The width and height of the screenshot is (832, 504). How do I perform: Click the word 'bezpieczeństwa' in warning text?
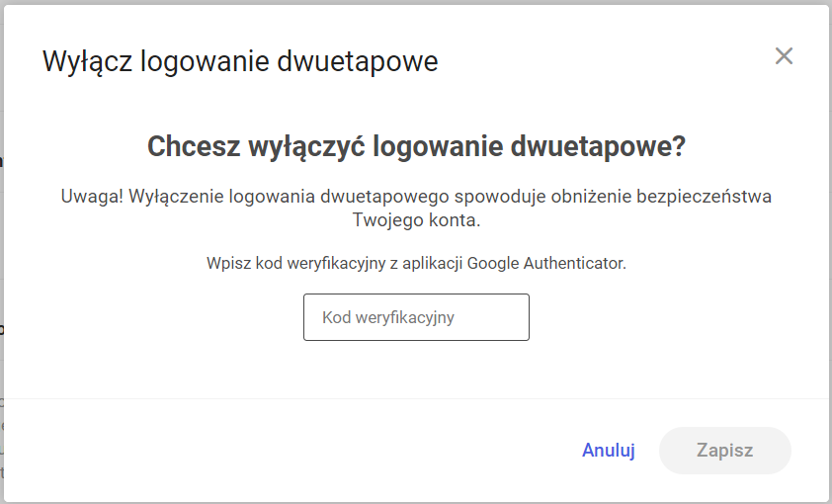(x=705, y=197)
